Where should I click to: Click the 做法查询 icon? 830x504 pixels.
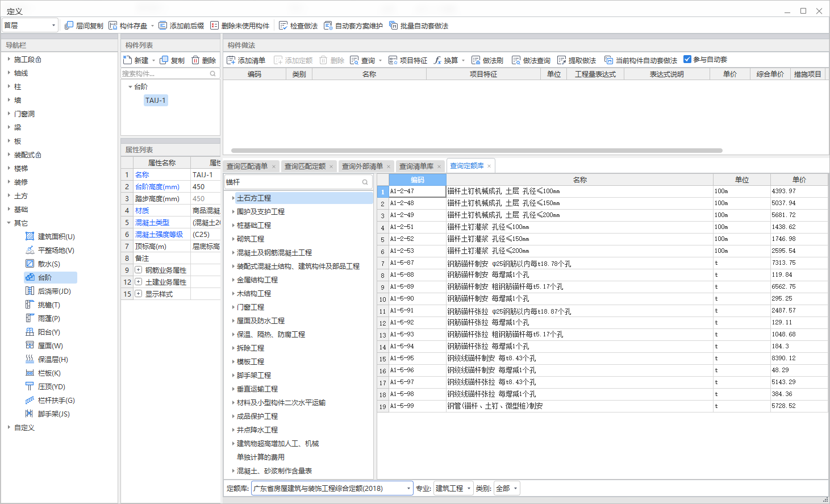click(x=516, y=60)
